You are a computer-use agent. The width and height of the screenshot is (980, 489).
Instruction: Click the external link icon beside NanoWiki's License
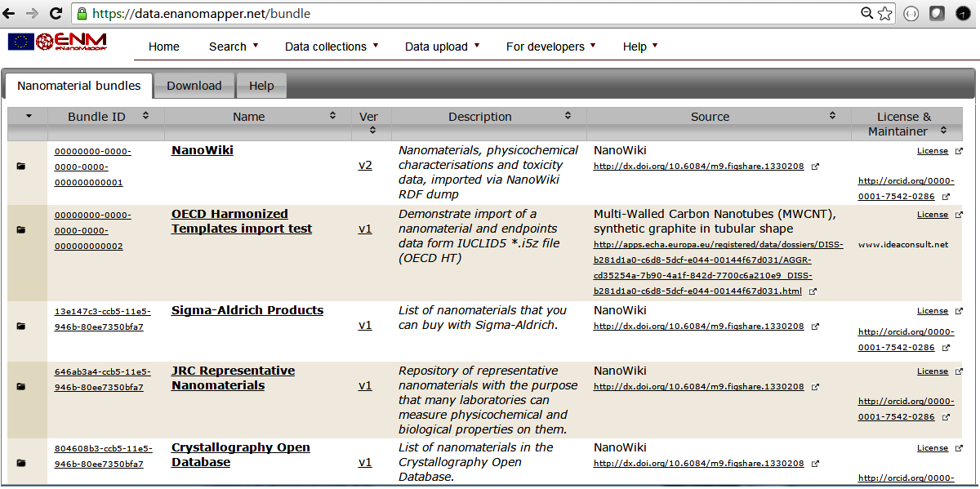(x=959, y=151)
